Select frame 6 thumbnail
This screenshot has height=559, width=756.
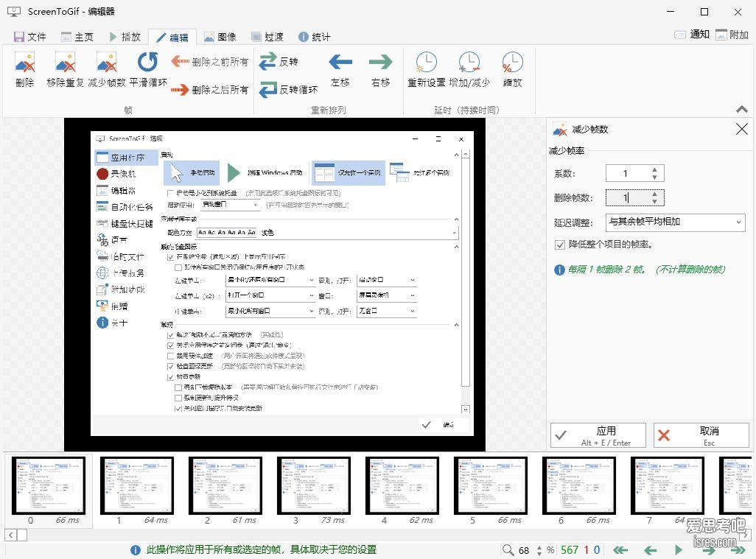[579, 486]
